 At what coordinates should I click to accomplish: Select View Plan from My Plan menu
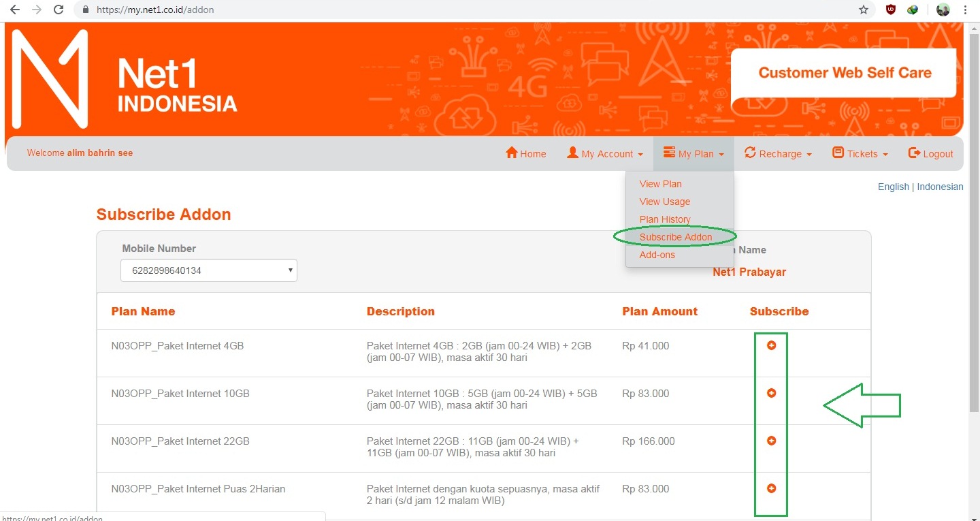tap(661, 184)
